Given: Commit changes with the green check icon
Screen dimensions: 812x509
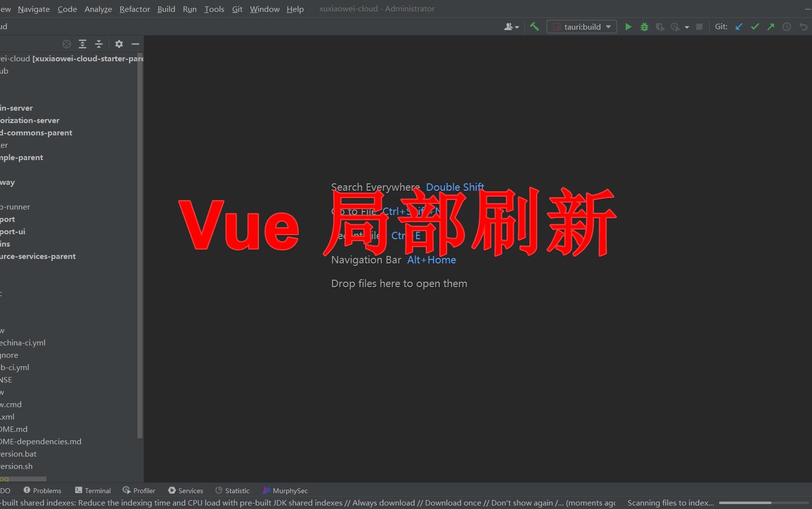Looking at the screenshot, I should point(755,27).
